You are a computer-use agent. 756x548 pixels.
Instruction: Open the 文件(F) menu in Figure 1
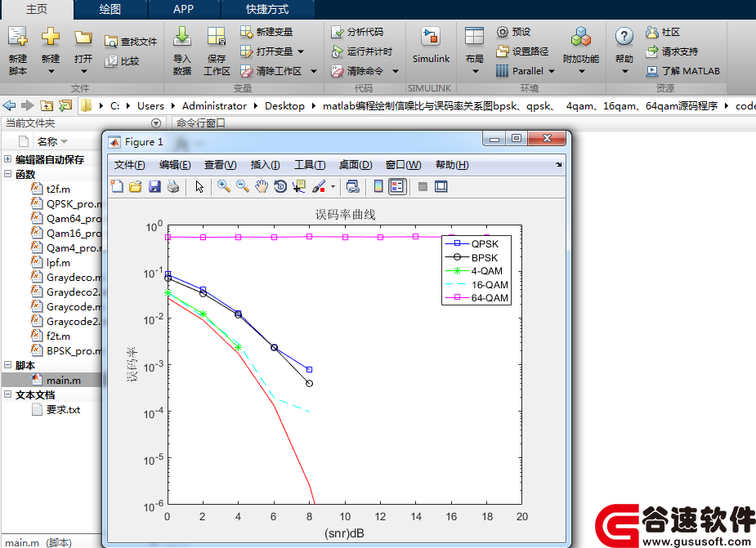[x=129, y=165]
